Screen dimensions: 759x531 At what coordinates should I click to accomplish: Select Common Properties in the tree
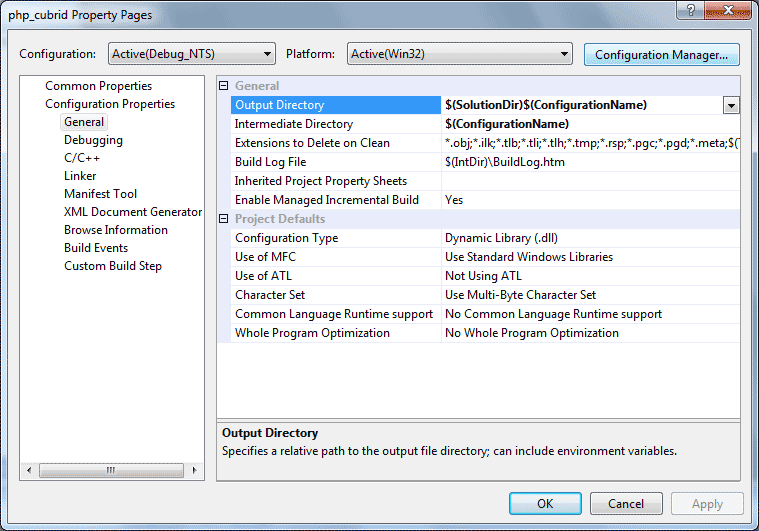coord(98,86)
